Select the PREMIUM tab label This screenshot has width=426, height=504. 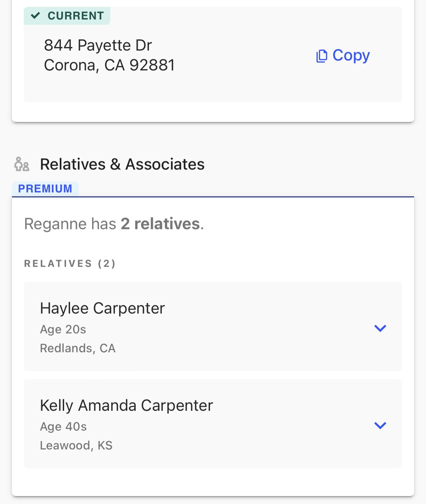(x=45, y=189)
